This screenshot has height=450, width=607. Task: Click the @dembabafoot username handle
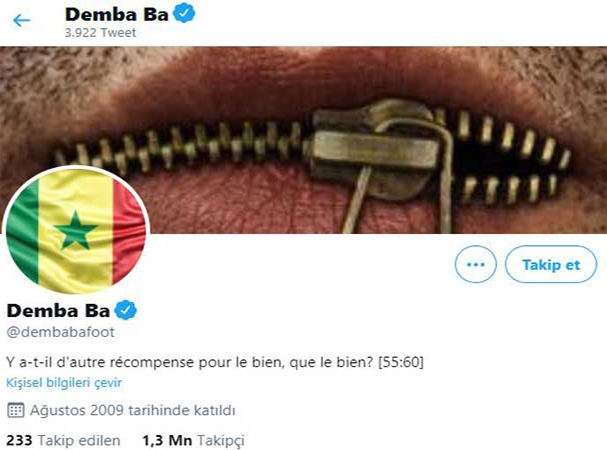tap(61, 332)
